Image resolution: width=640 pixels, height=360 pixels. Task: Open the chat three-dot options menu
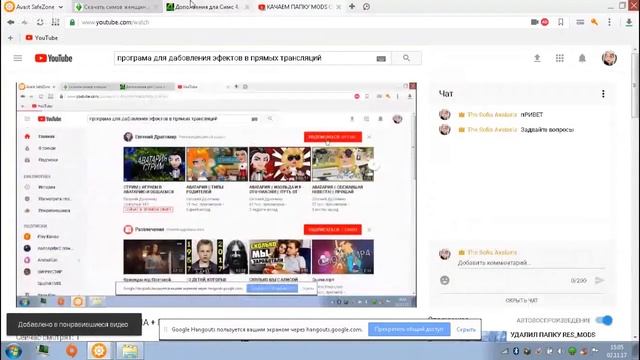coord(603,94)
